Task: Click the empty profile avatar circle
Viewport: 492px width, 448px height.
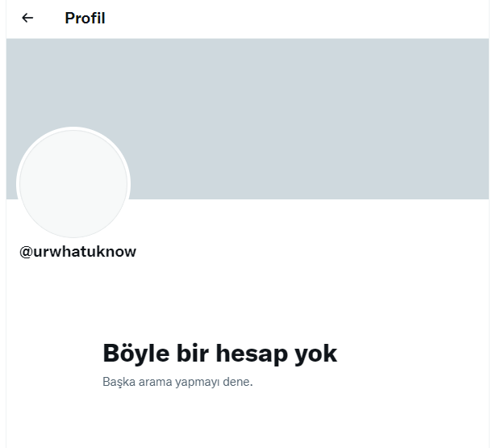Action: click(73, 184)
